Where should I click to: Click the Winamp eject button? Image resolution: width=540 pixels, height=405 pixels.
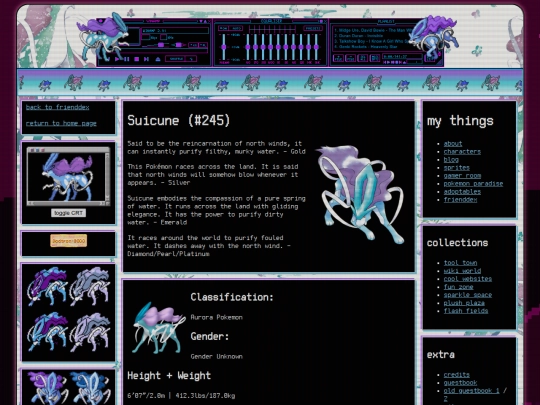158,59
